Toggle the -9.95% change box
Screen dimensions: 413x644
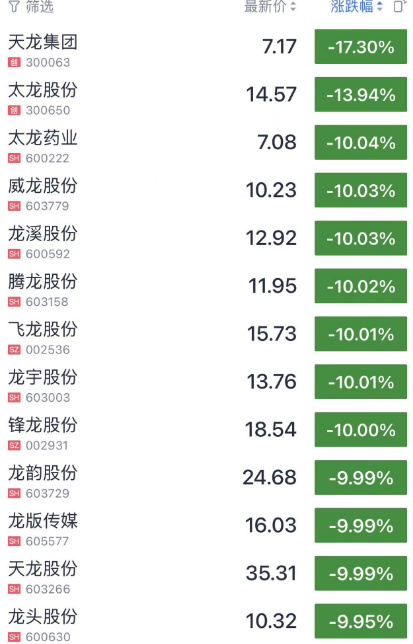pos(361,621)
